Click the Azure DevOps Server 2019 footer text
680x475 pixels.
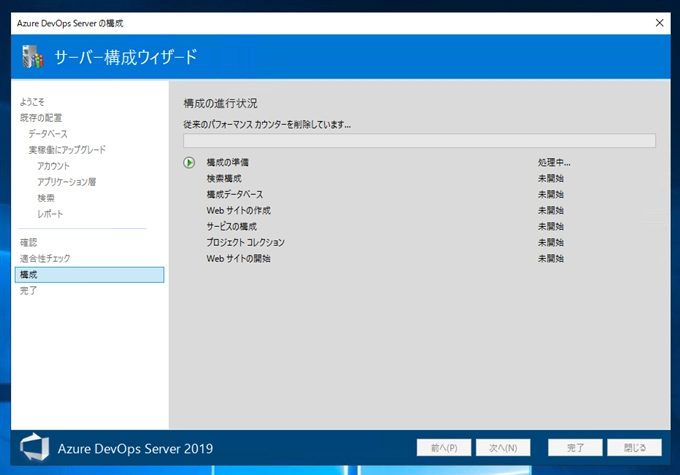(x=135, y=449)
